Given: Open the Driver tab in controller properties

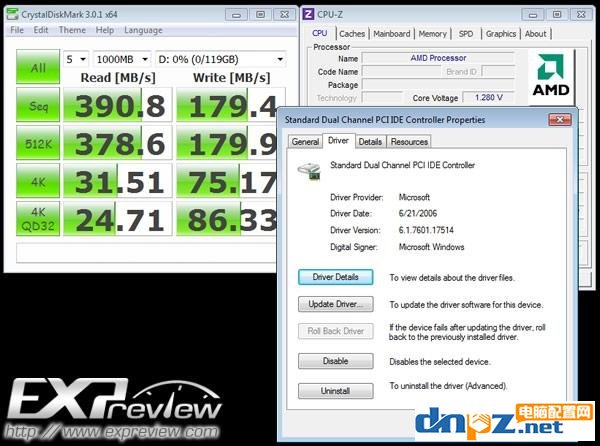Looking at the screenshot, I should point(339,140).
